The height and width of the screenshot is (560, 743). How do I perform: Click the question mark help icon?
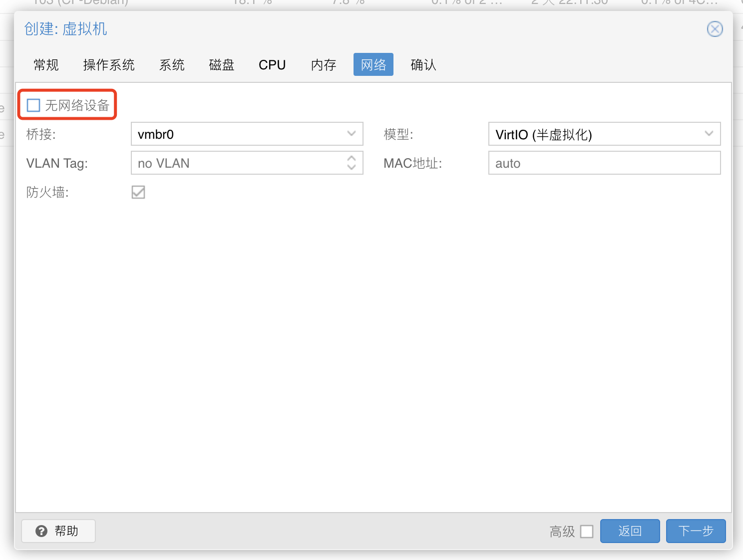point(41,531)
